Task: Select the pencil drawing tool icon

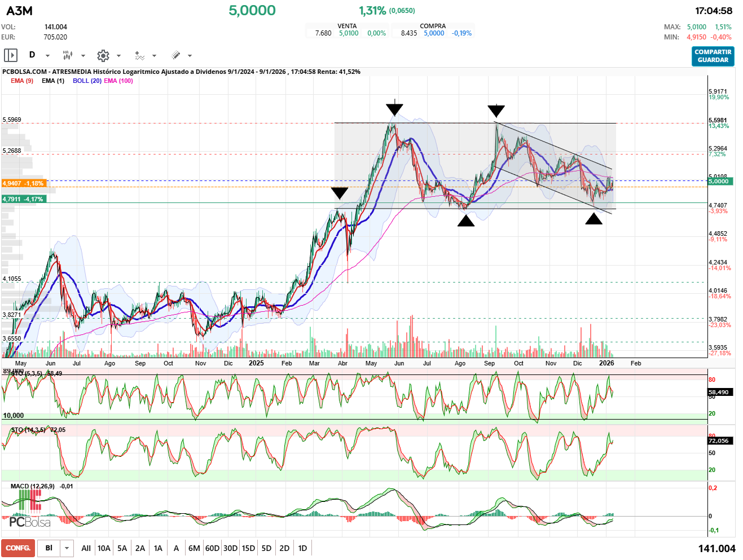Action: click(175, 55)
